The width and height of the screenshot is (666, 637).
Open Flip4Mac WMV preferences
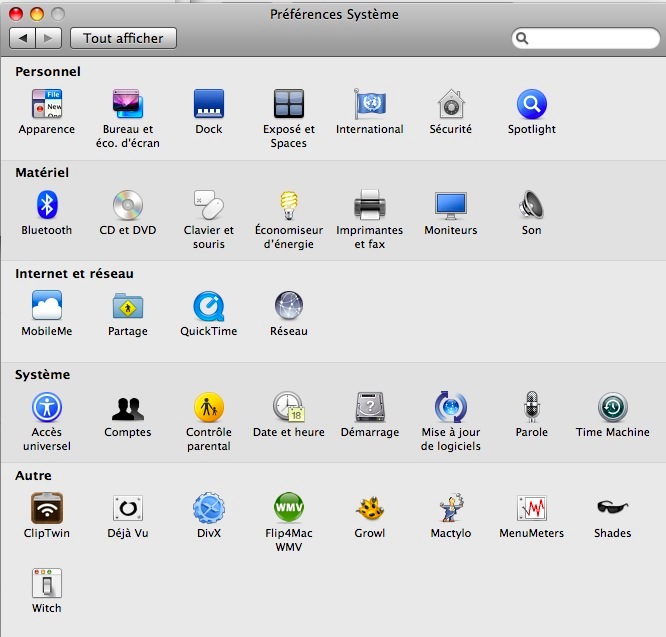[x=288, y=509]
